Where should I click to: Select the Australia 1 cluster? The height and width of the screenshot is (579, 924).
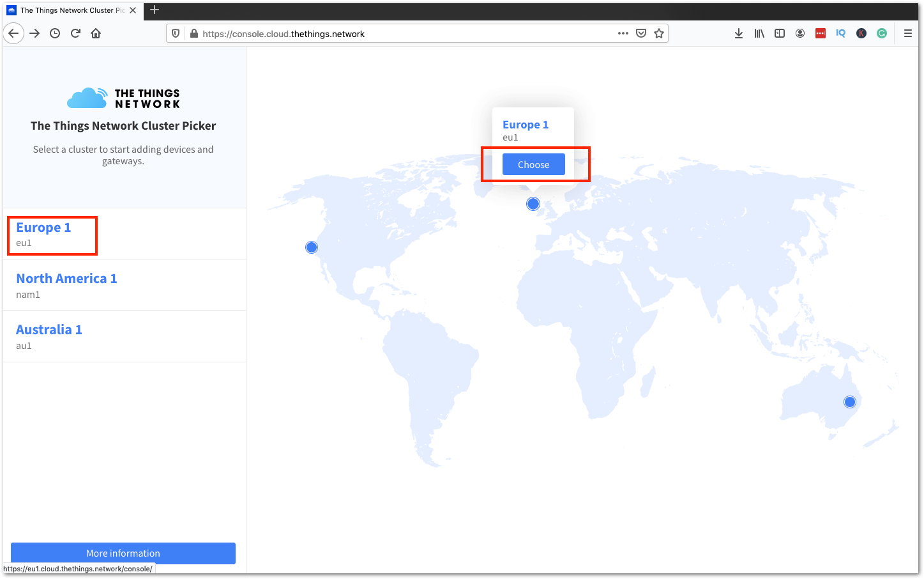pyautogui.click(x=125, y=336)
